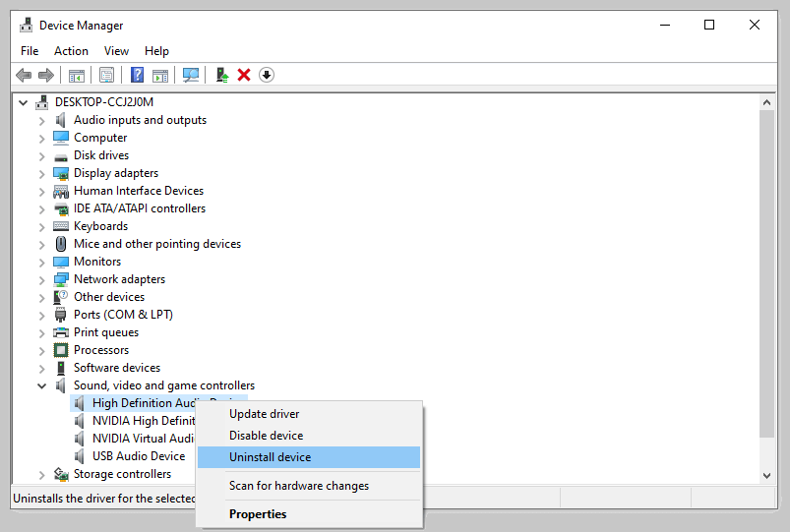Open the Action menu
The image size is (790, 532).
pos(71,51)
